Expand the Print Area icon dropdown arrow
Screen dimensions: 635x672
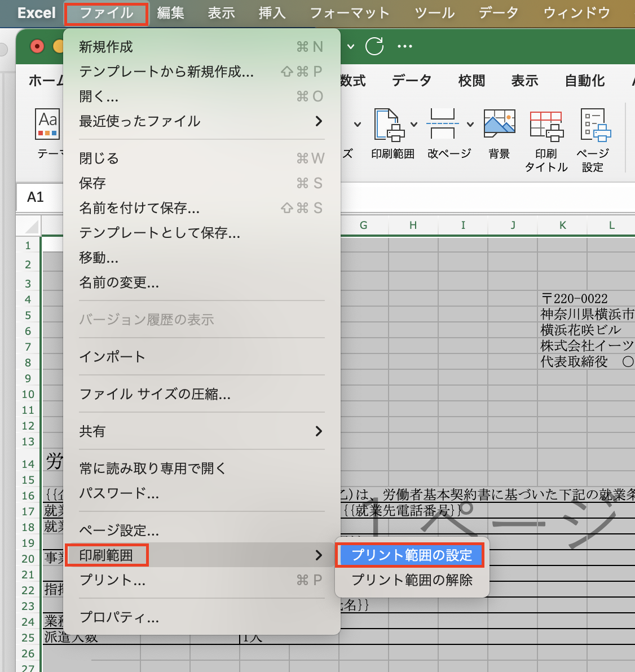(x=414, y=125)
